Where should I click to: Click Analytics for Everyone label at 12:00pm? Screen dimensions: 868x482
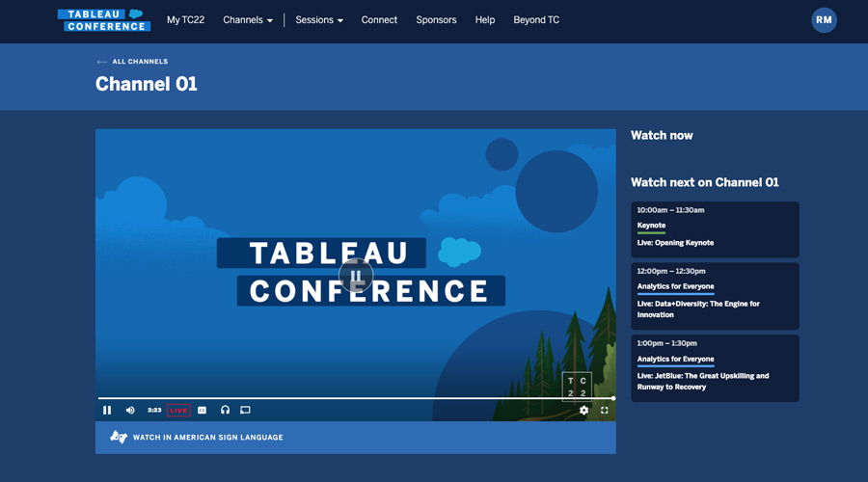pyautogui.click(x=675, y=286)
